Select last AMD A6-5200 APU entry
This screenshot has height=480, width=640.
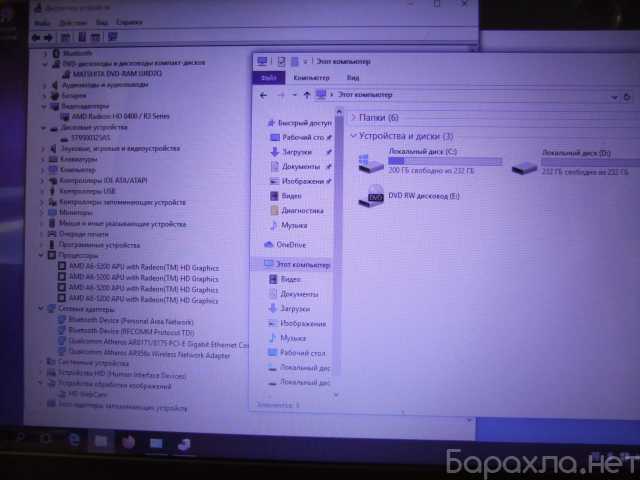(143, 300)
